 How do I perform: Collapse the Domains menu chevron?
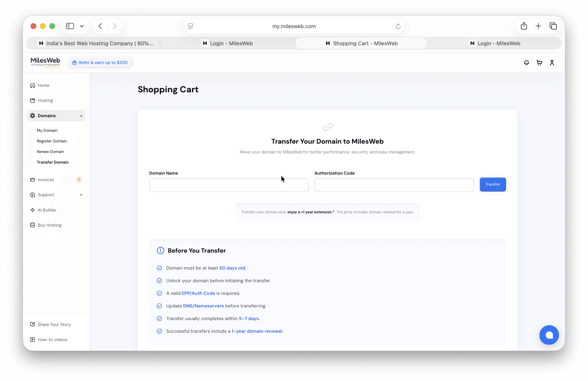[x=81, y=116]
